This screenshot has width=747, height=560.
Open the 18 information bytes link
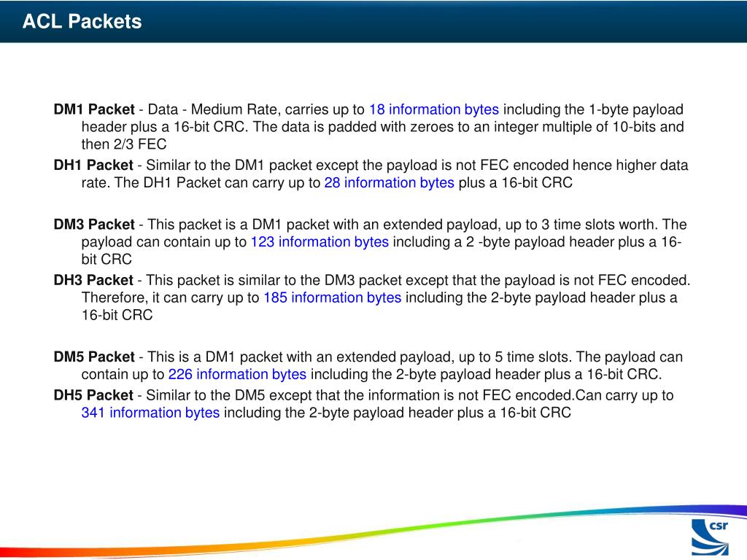point(434,109)
